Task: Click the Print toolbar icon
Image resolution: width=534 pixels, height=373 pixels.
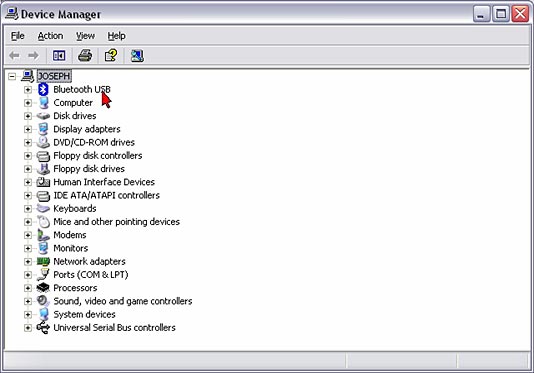Action: (x=85, y=55)
